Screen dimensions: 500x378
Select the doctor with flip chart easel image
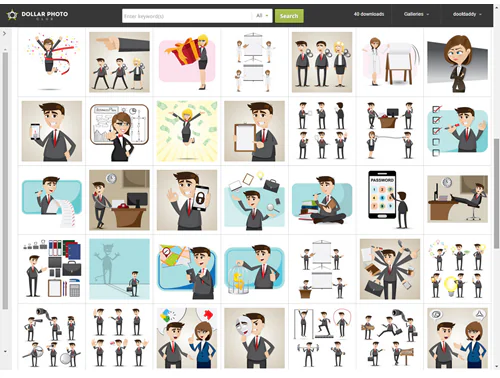pyautogui.click(x=390, y=62)
